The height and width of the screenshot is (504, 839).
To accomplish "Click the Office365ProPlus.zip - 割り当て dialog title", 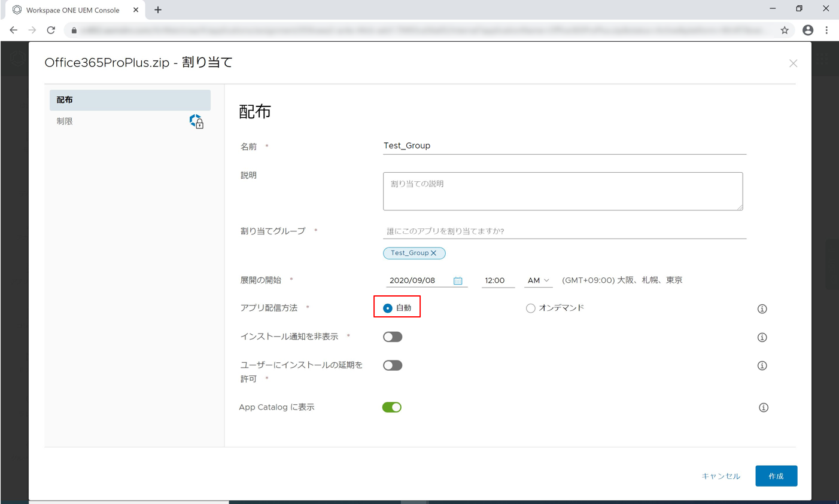I will (138, 62).
